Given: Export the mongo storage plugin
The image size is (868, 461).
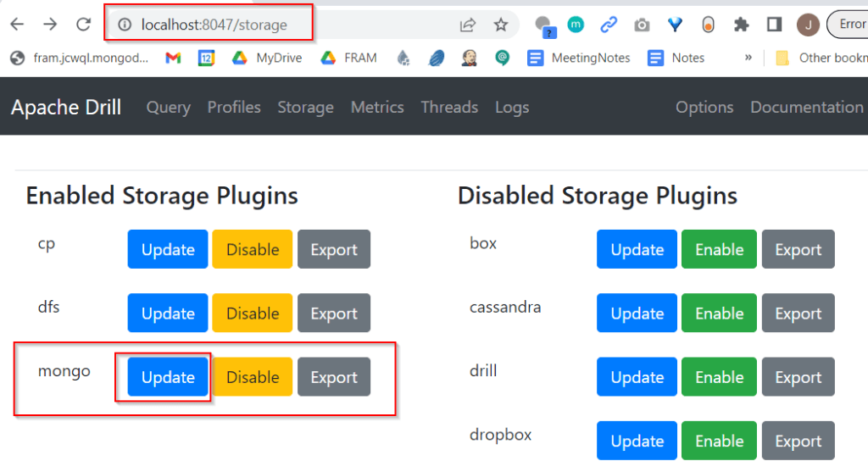Looking at the screenshot, I should (334, 377).
